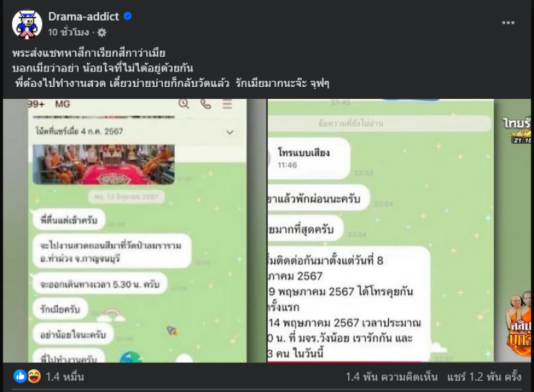Click the search magnifier in chat screenshot

(x=184, y=104)
